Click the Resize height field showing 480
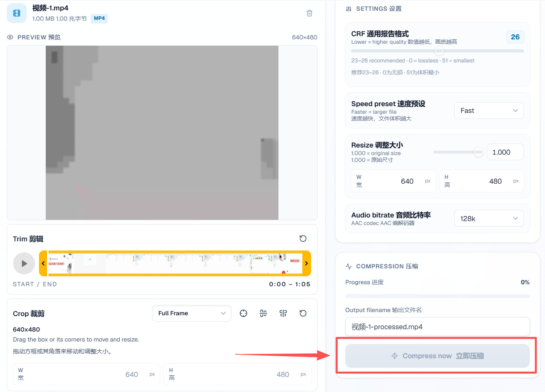The width and height of the screenshot is (545, 392). [482, 181]
